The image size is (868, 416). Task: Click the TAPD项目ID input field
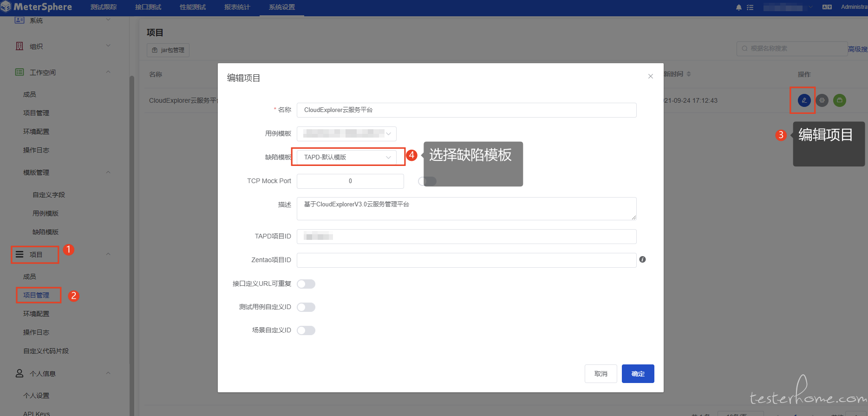467,237
